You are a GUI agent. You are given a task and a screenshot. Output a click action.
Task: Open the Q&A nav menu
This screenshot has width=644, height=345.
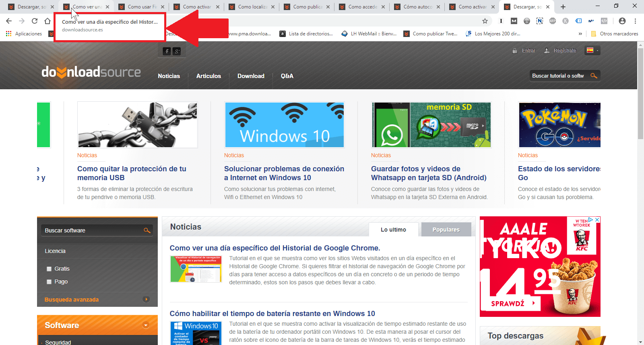[287, 76]
